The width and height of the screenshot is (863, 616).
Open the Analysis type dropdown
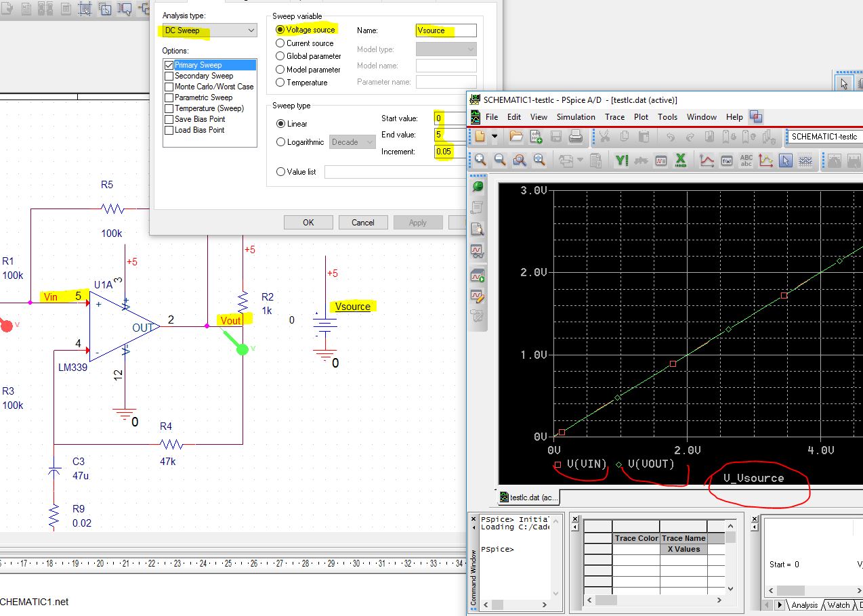(209, 30)
